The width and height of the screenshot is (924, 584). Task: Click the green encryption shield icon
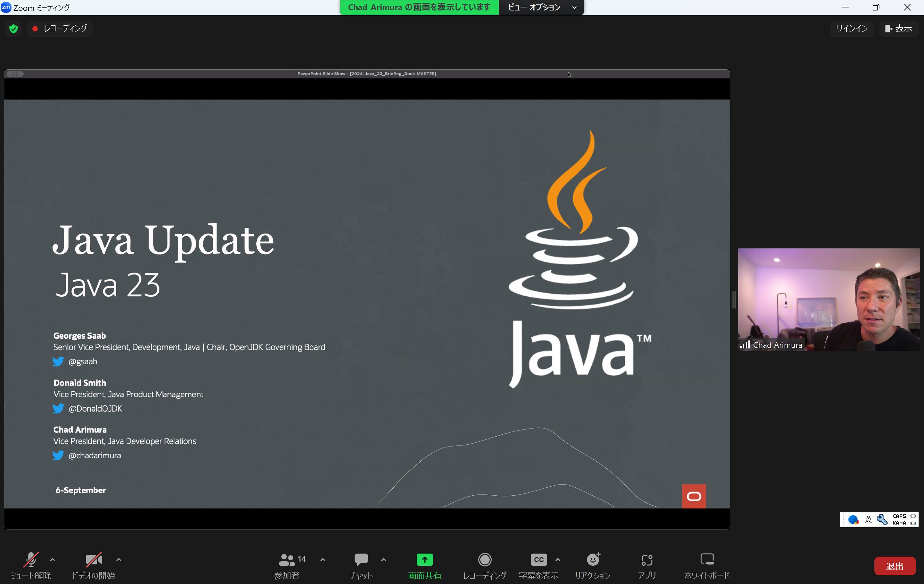coord(14,29)
